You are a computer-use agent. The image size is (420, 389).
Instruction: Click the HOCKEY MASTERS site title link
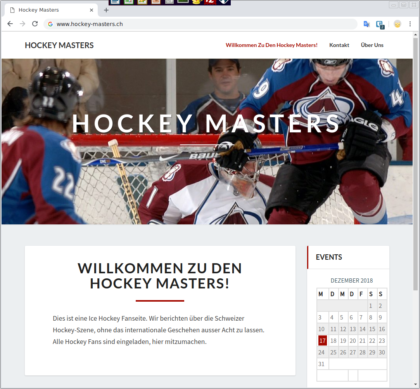point(59,45)
